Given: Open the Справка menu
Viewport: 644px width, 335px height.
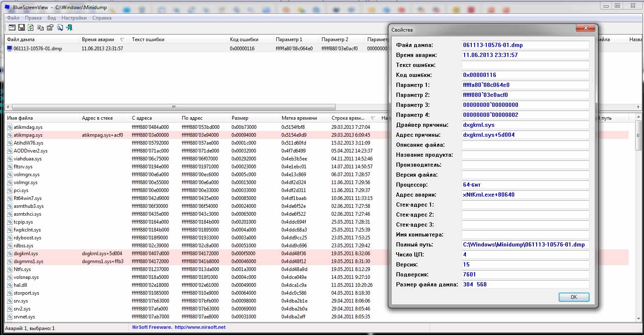Looking at the screenshot, I should (102, 18).
